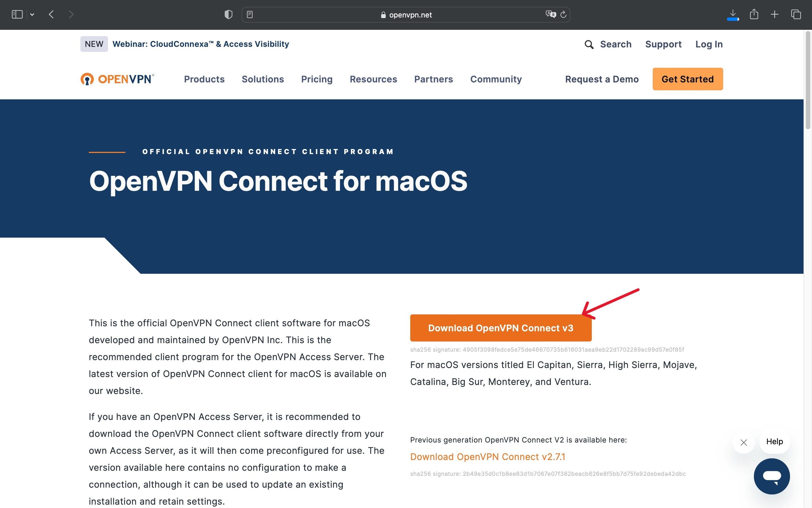Open the chat widget button
Image resolution: width=812 pixels, height=508 pixels.
click(x=772, y=476)
